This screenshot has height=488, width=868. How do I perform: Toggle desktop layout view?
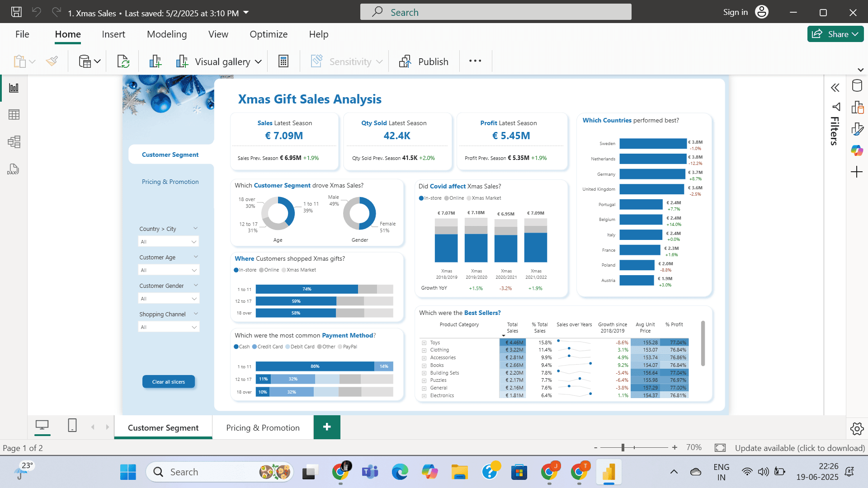42,425
